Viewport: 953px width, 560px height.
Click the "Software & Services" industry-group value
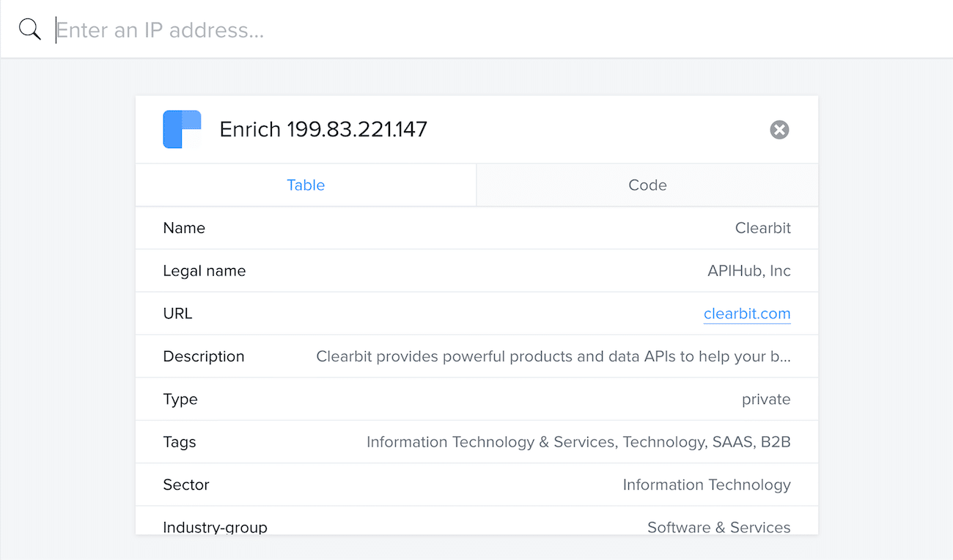pyautogui.click(x=718, y=527)
